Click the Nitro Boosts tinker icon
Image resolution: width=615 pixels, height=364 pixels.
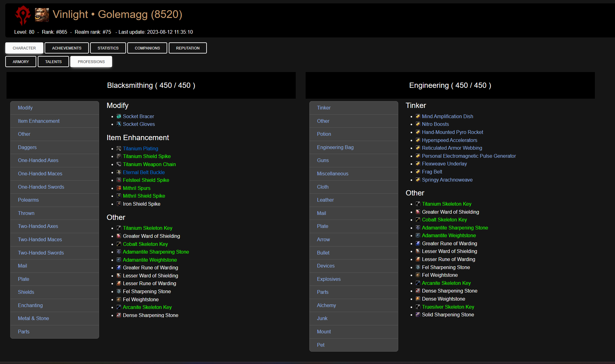pos(418,124)
